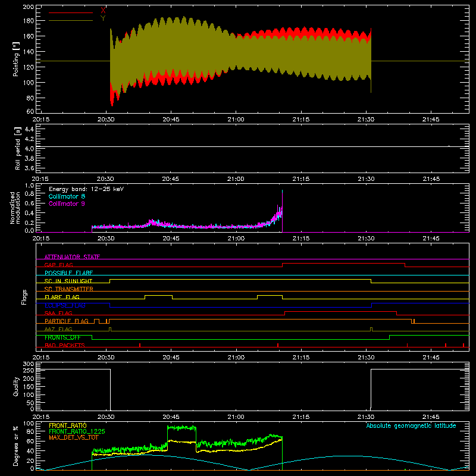Click the SAA_FLAG label
The height and width of the screenshot is (476, 476).
pyautogui.click(x=58, y=313)
